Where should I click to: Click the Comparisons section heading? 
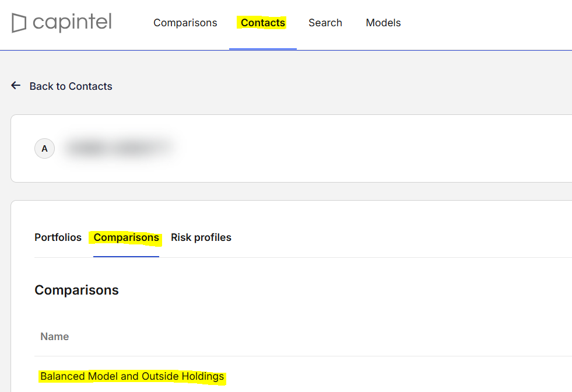click(x=76, y=290)
